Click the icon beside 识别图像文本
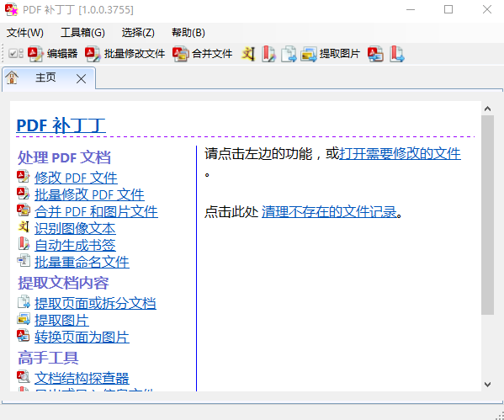 24,226
